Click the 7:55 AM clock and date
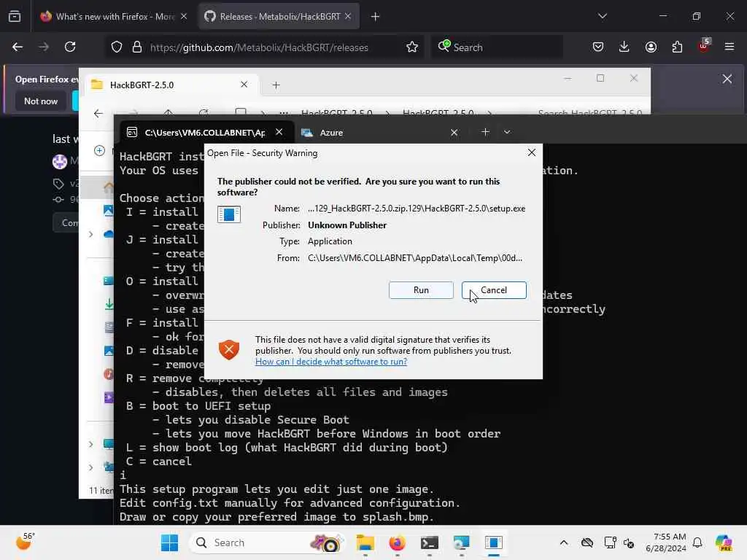The image size is (747, 560). (x=666, y=542)
